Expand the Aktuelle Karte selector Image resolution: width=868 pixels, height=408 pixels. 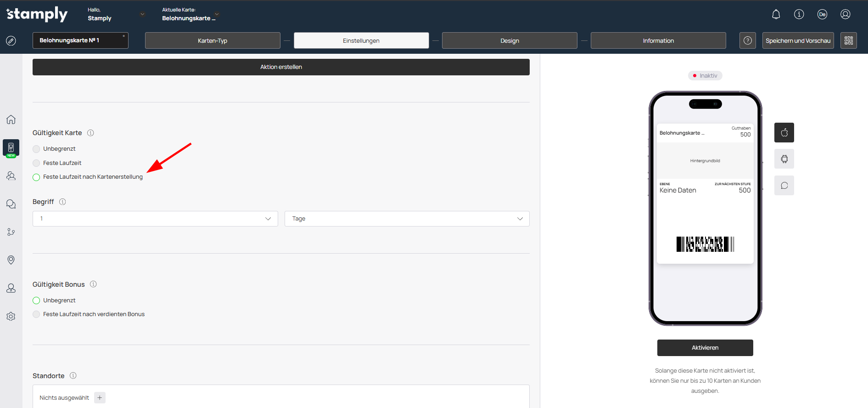pyautogui.click(x=217, y=14)
